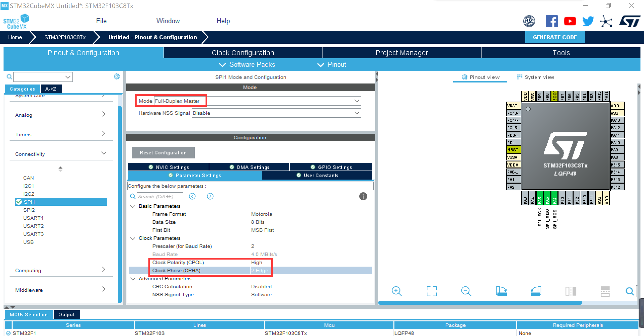This screenshot has width=644, height=336.
Task: Click the parameter info icon
Action: click(363, 196)
